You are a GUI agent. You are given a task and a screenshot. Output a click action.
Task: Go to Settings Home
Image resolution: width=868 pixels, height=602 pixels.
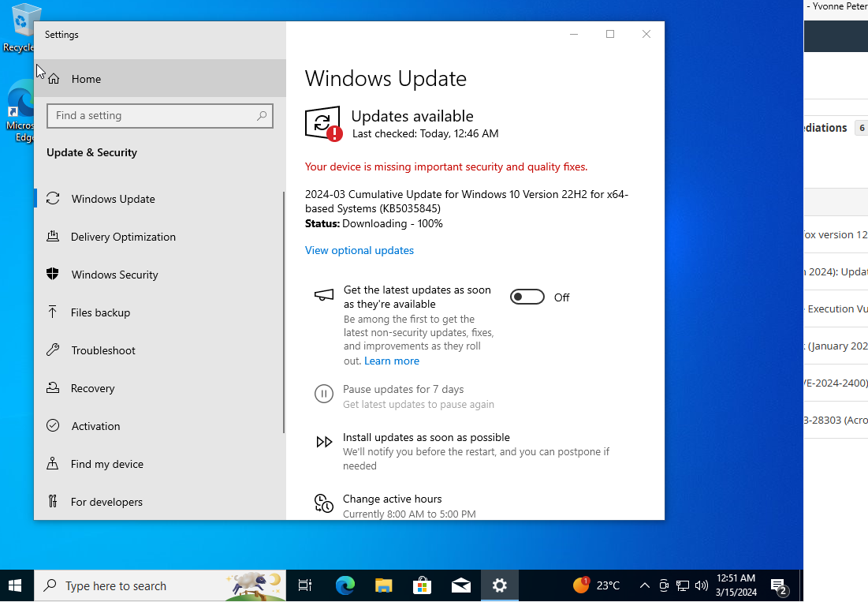coord(160,79)
